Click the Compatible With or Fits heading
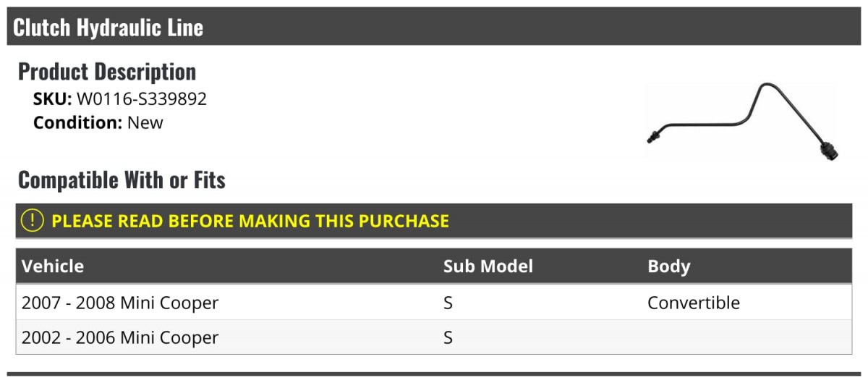Image resolution: width=868 pixels, height=383 pixels. point(122,180)
